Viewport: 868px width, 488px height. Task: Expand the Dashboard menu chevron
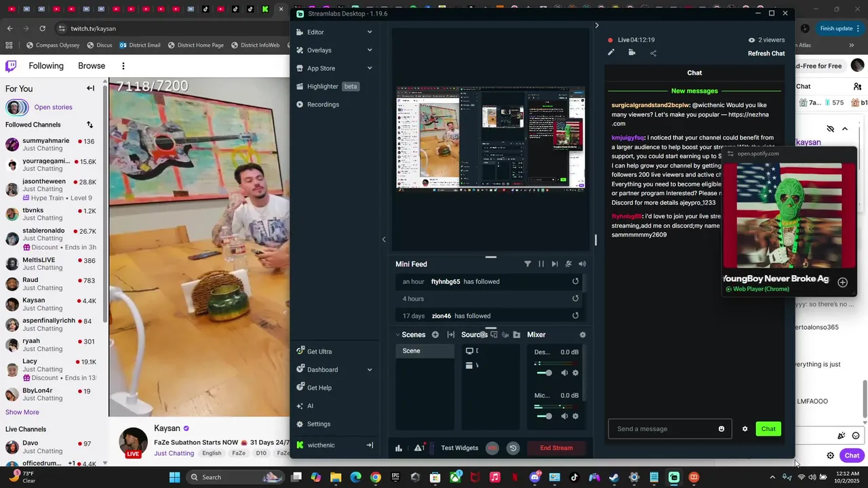point(370,370)
